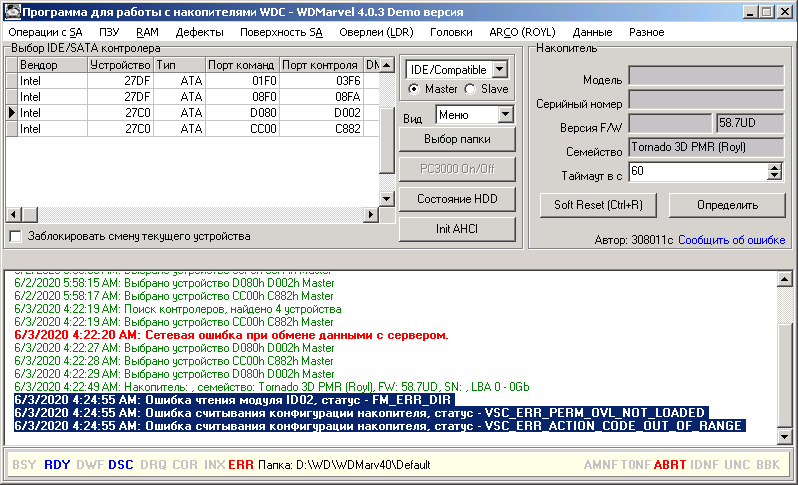
Task: Click the ERR status indicator
Action: (240, 464)
